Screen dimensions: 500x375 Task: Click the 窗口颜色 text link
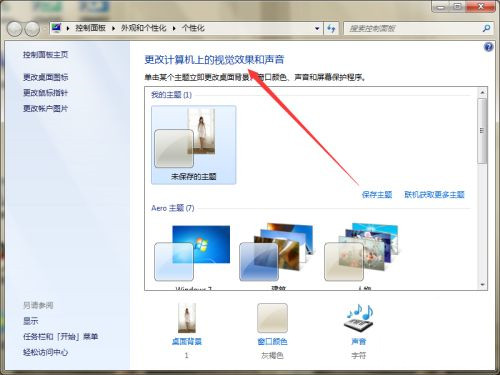point(272,341)
